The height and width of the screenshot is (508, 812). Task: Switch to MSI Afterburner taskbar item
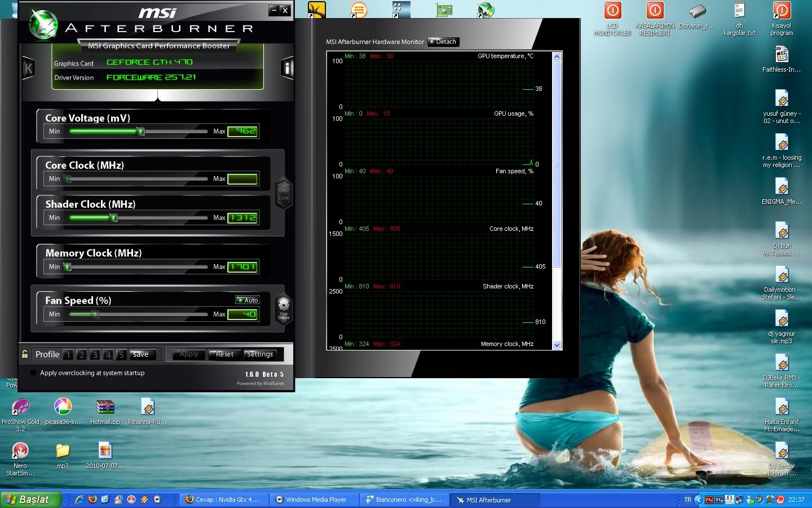pos(496,500)
